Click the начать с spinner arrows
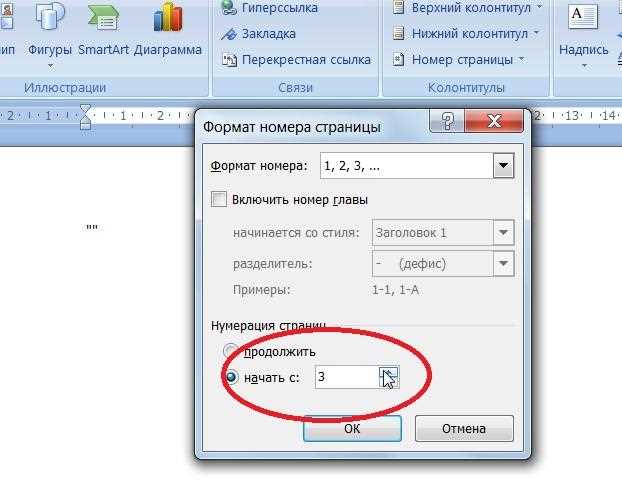Image resolution: width=622 pixels, height=500 pixels. (x=389, y=377)
